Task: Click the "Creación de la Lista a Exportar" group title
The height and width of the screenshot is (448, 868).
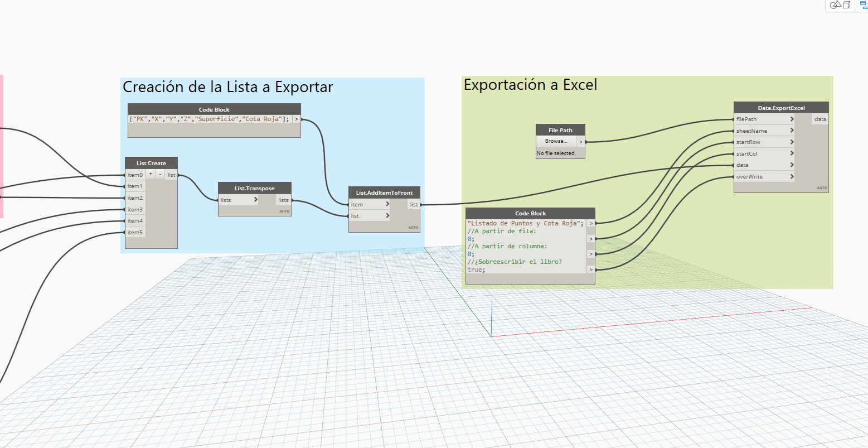Action: [x=227, y=87]
